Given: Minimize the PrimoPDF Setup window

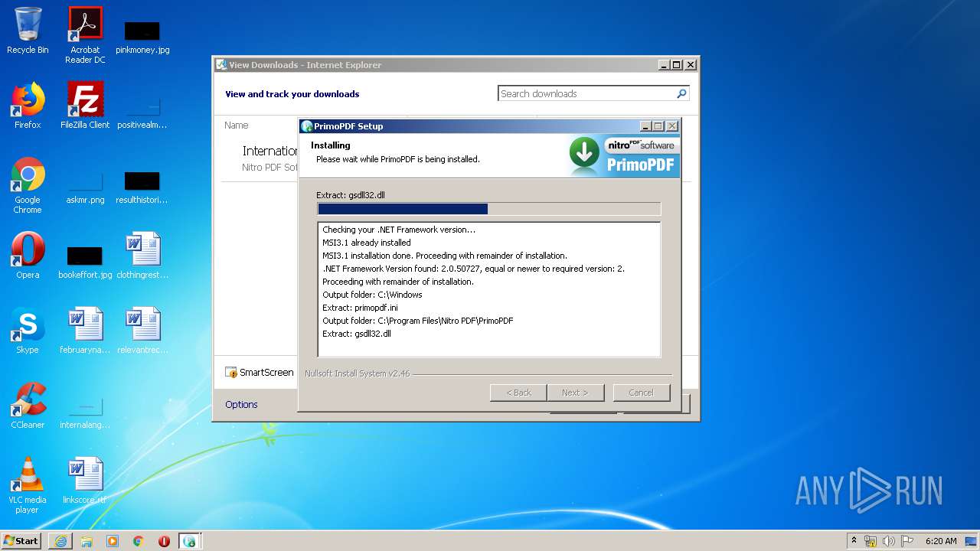Looking at the screenshot, I should tap(646, 126).
